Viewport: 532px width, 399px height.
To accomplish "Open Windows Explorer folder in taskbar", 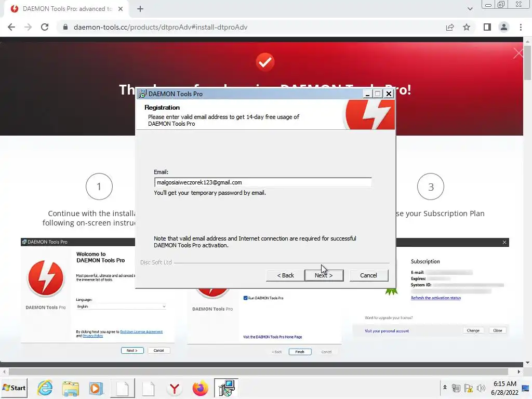I will click(70, 388).
